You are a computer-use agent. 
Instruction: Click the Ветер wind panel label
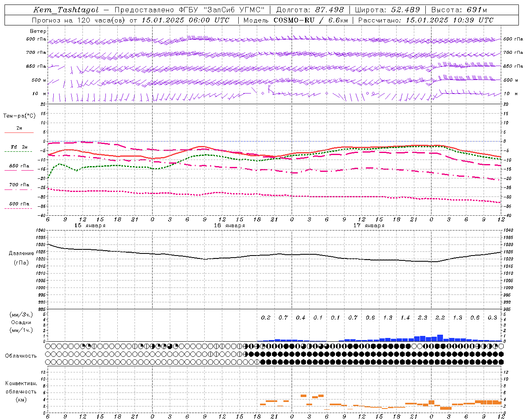click(x=38, y=31)
